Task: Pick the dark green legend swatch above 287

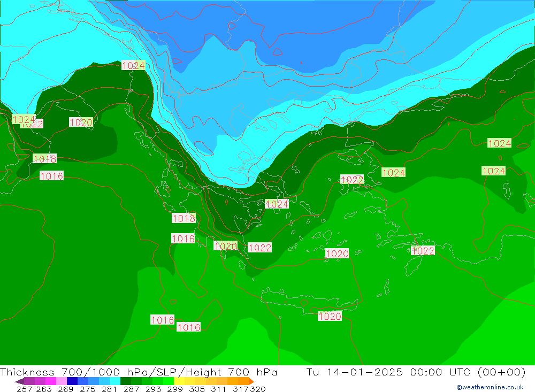Action: coord(126,381)
